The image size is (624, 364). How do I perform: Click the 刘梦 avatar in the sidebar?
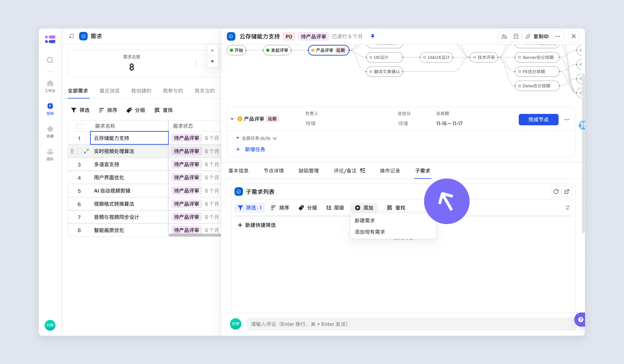click(50, 325)
